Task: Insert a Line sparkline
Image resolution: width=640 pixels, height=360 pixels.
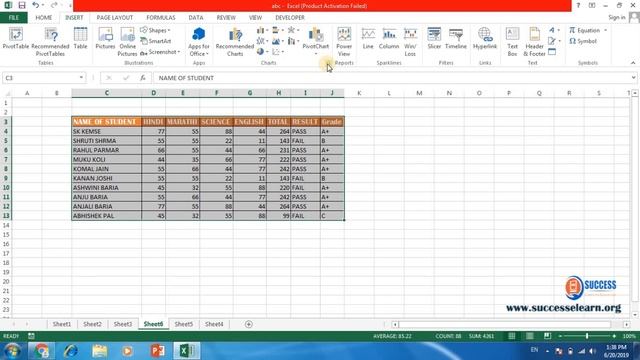Action: point(368,38)
